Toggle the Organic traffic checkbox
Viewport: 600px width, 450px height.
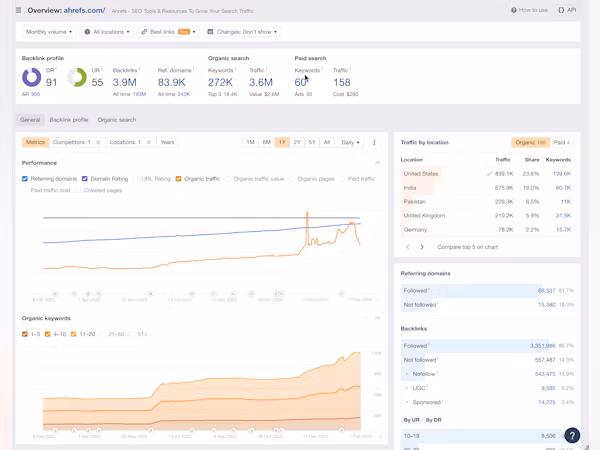(x=178, y=179)
